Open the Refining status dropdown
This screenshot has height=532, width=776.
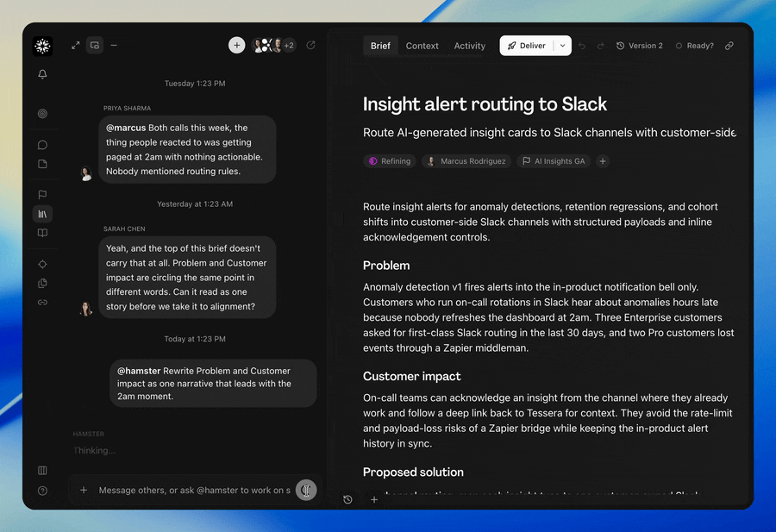coord(390,161)
